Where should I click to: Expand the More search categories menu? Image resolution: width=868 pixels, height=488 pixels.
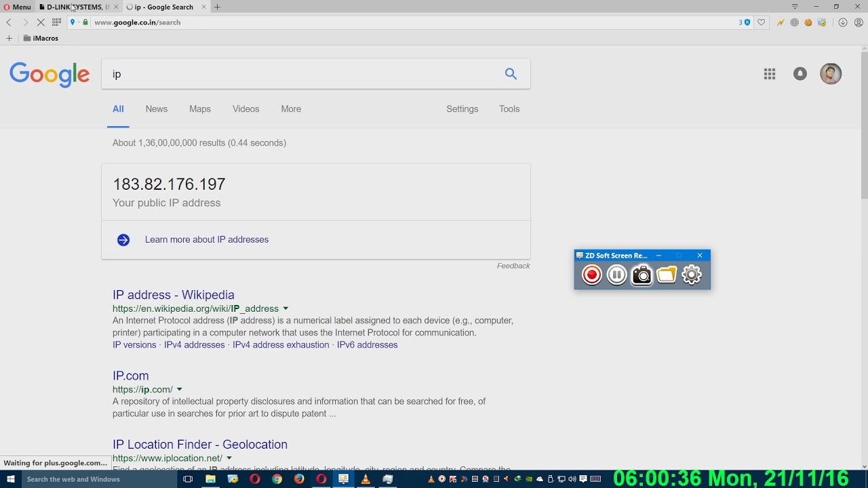click(x=291, y=109)
